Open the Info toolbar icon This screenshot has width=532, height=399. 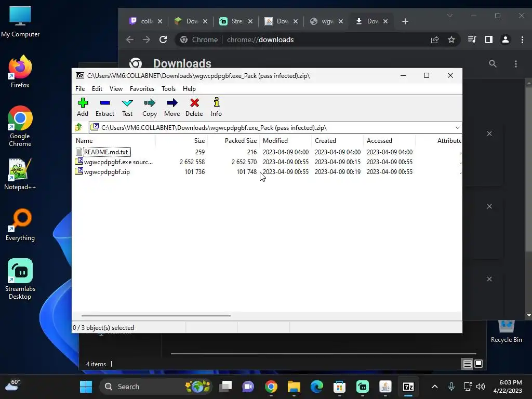click(x=216, y=107)
